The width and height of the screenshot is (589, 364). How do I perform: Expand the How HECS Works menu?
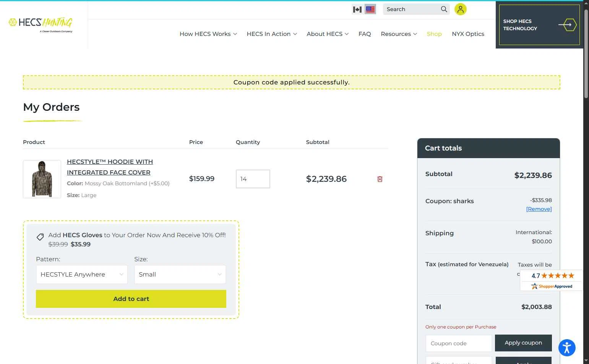coord(208,34)
